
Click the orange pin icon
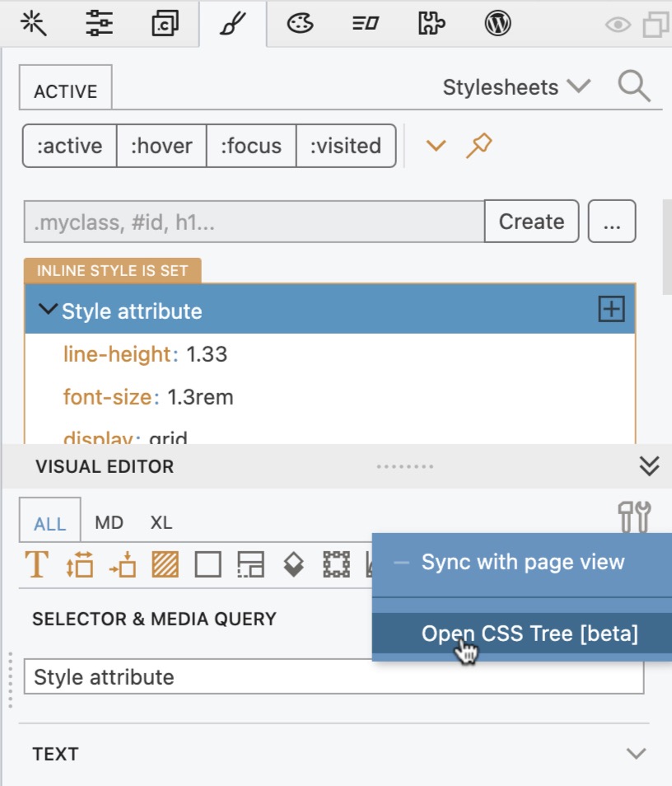[x=479, y=146]
